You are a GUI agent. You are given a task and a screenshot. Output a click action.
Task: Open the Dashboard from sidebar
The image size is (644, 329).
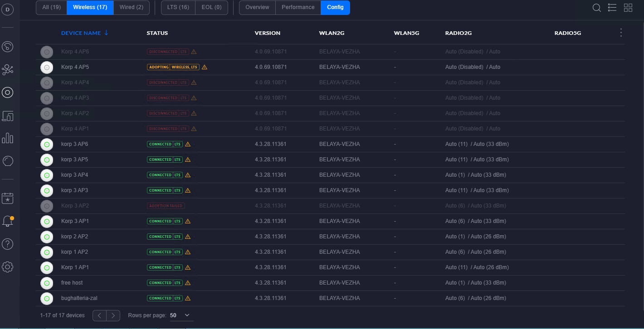pos(8,47)
